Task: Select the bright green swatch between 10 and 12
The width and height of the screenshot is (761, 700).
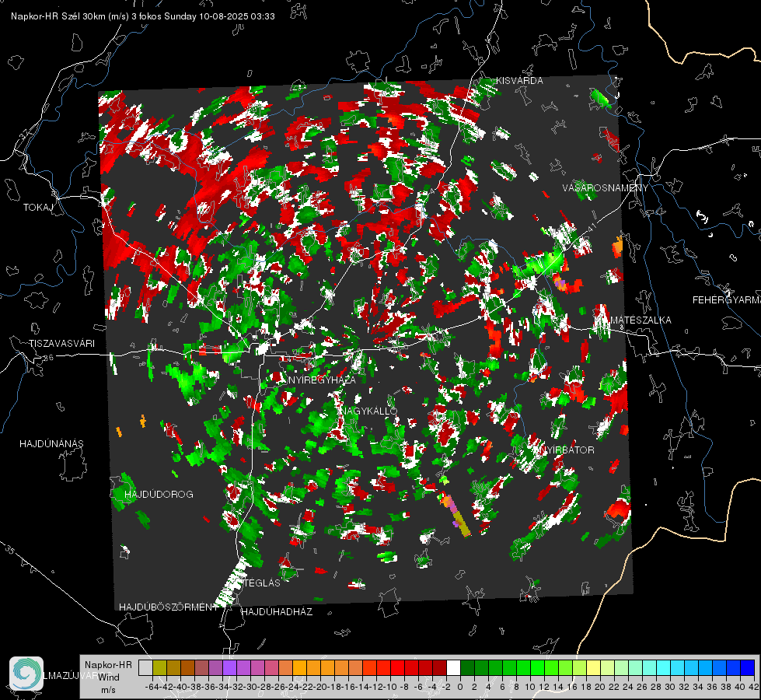Action: click(537, 668)
